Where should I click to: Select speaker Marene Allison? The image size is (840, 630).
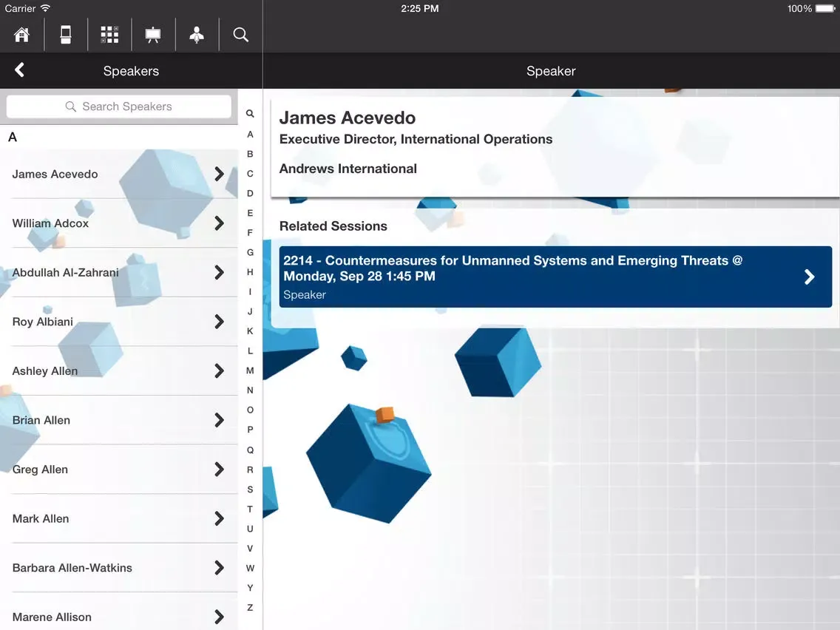[119, 612]
